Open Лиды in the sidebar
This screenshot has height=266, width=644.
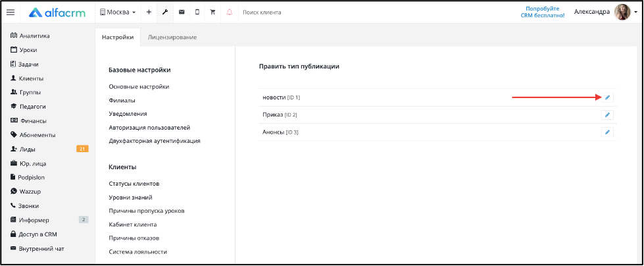coord(23,149)
